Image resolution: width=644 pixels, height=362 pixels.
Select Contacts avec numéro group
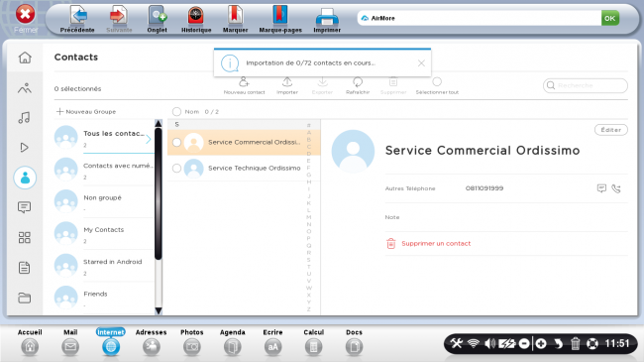(104, 171)
